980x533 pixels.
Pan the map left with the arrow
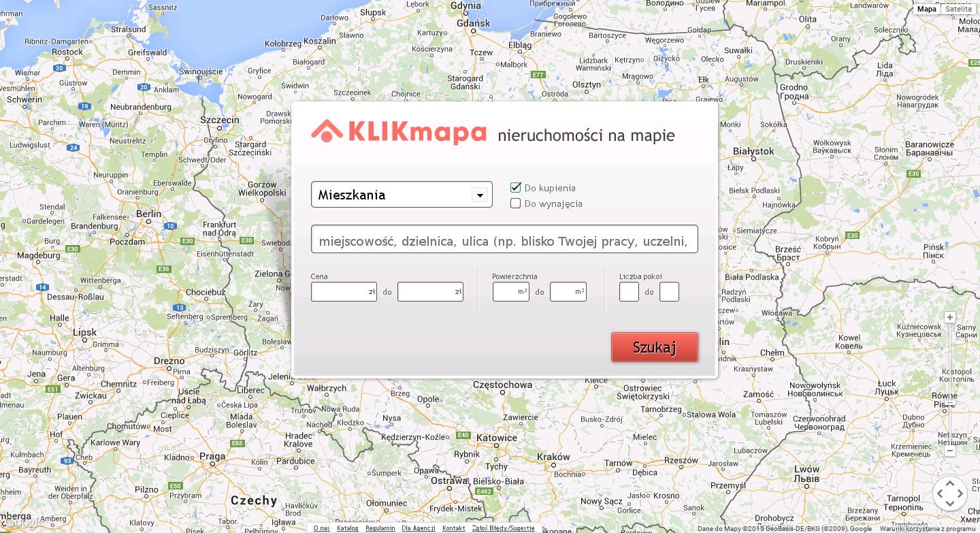coord(939,494)
